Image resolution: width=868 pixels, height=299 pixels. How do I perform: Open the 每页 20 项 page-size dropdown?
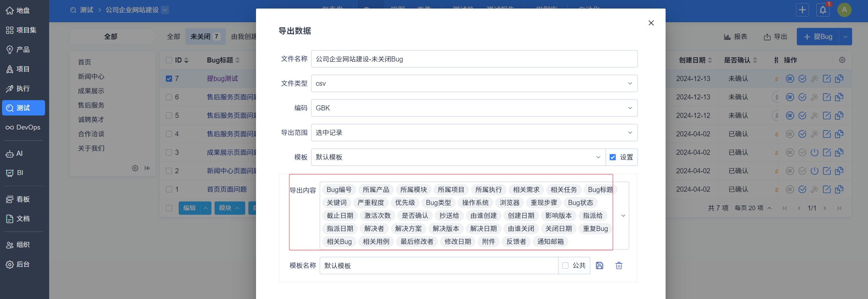(x=753, y=208)
